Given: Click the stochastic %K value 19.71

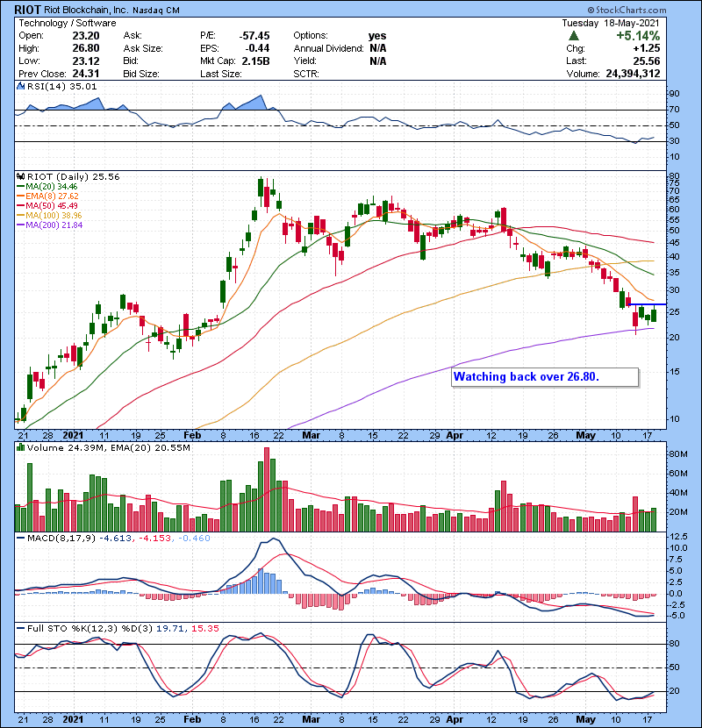Looking at the screenshot, I should (171, 629).
